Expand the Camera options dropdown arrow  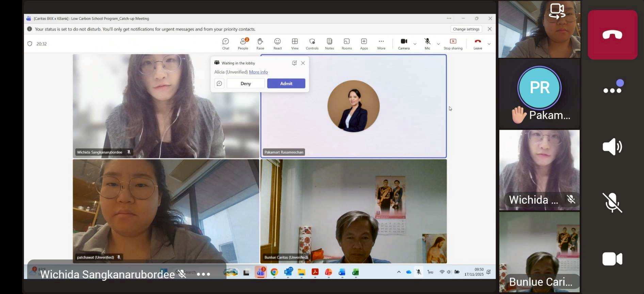click(415, 44)
